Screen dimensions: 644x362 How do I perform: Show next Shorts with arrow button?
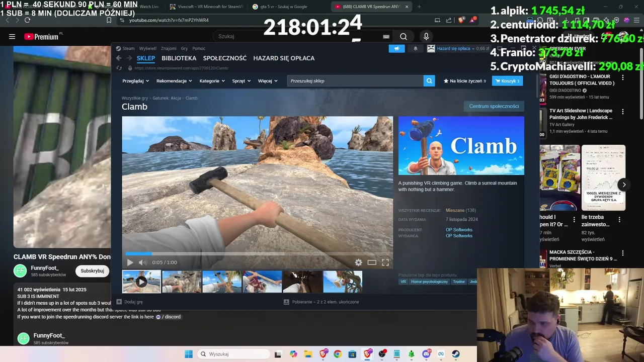point(624,185)
